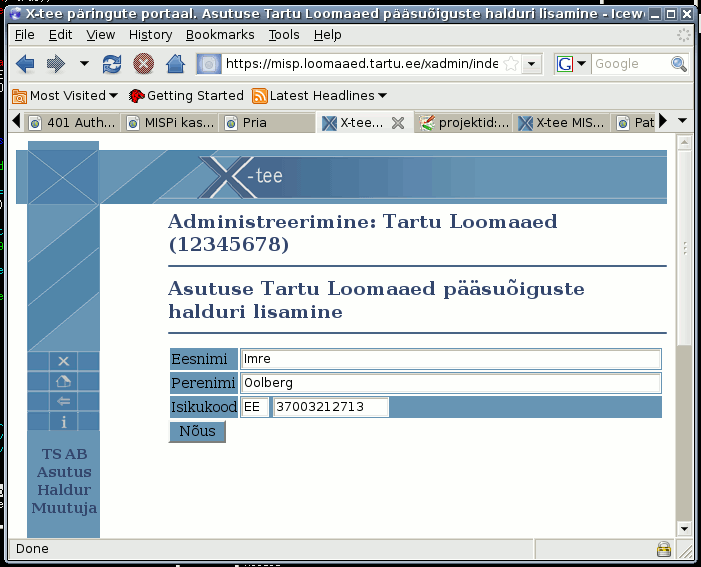Click the Isikukood number field
The width and height of the screenshot is (701, 567).
tap(331, 407)
